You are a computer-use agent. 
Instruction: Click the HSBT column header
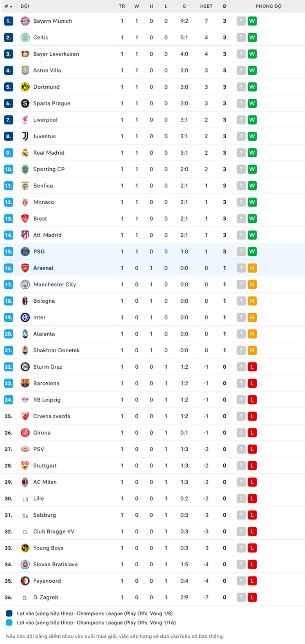(206, 6)
